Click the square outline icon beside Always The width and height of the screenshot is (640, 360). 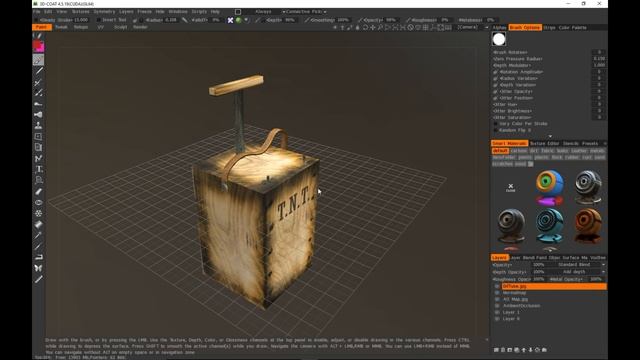[x=238, y=12]
